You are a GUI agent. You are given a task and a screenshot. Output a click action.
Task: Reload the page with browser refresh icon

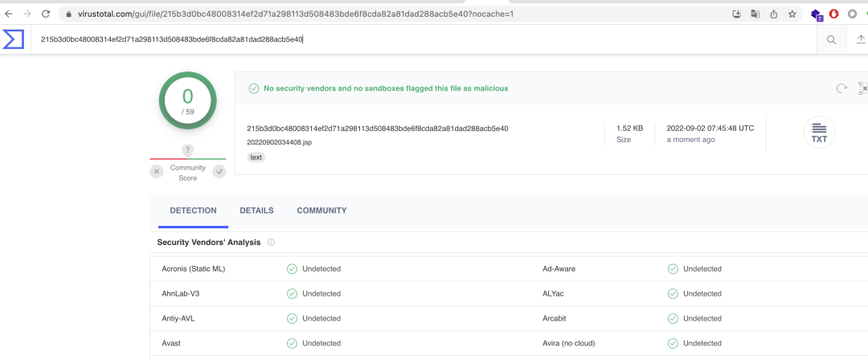(46, 14)
